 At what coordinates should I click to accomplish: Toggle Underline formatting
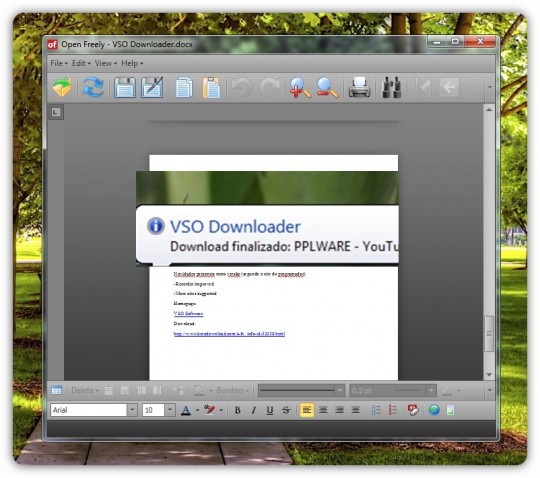(270, 410)
